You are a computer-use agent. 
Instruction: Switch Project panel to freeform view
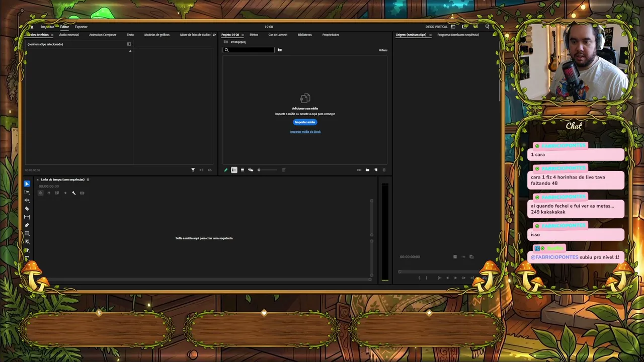(x=251, y=170)
